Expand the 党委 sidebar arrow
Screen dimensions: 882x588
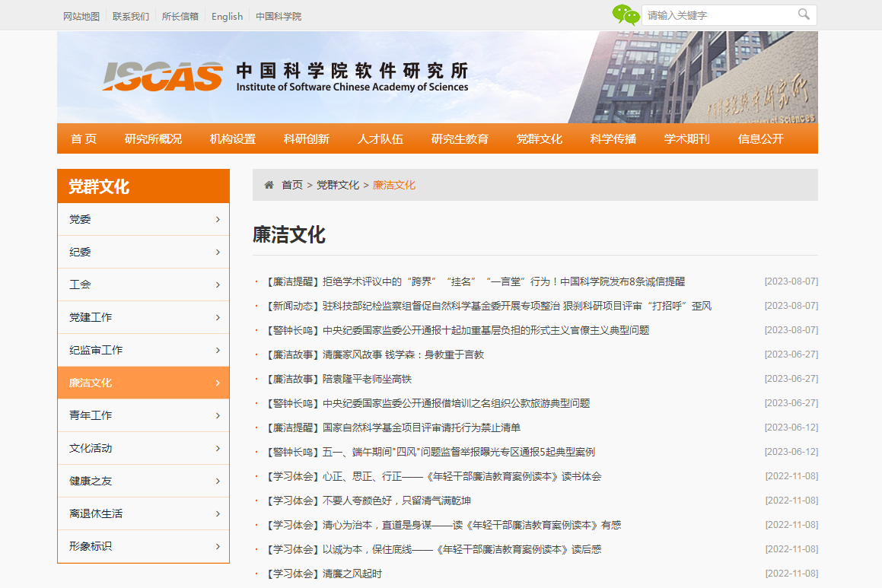click(x=218, y=219)
